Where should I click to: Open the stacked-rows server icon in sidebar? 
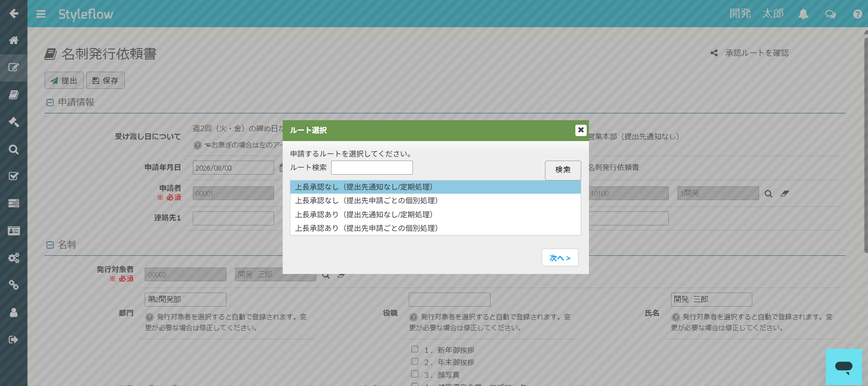pyautogui.click(x=14, y=204)
